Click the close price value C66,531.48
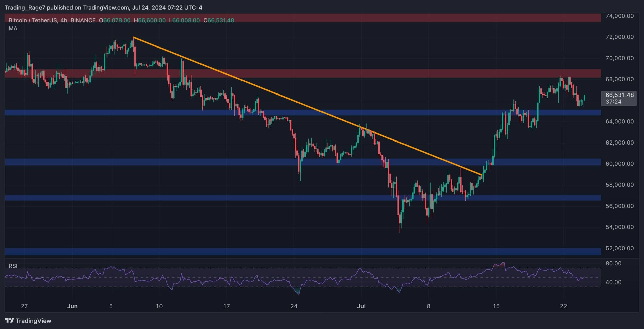 (x=219, y=20)
